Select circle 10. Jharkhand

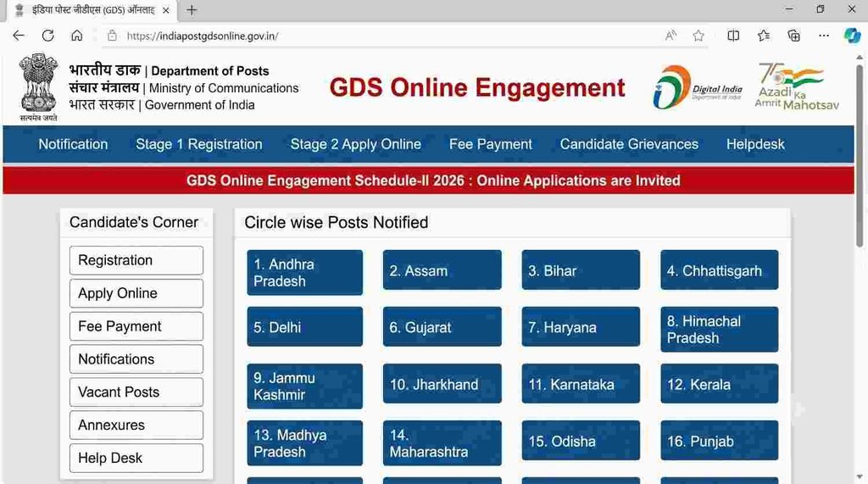point(442,384)
